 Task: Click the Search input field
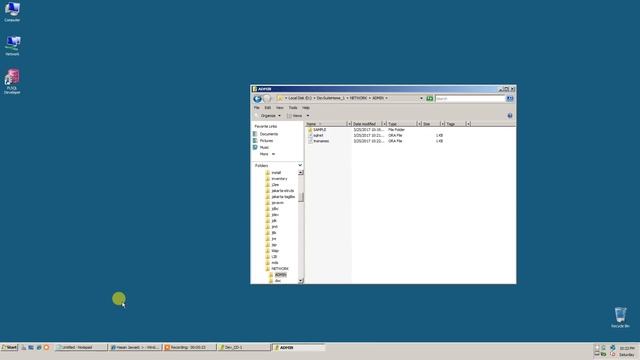pos(470,98)
